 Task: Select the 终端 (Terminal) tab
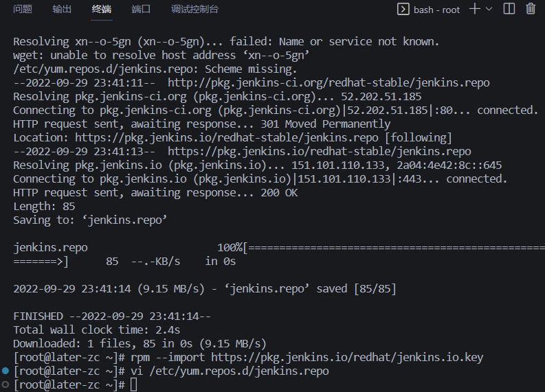pyautogui.click(x=102, y=10)
